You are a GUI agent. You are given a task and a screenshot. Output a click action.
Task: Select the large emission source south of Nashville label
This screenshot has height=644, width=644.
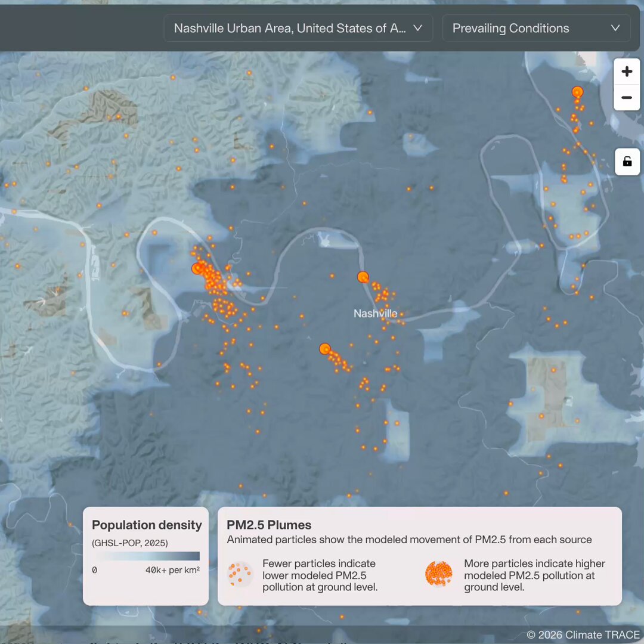(x=325, y=349)
